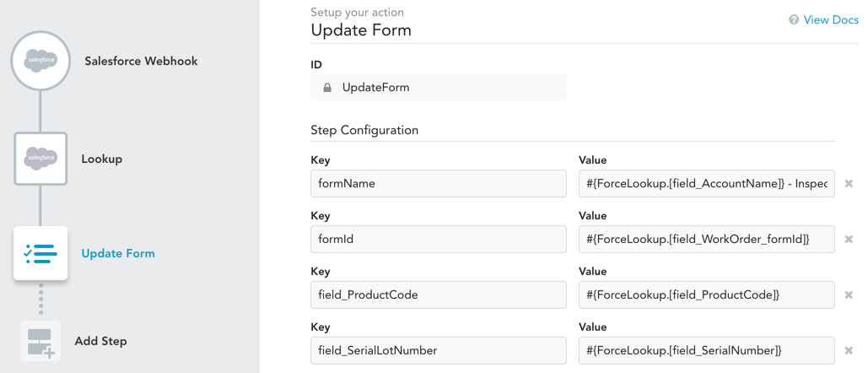Edit the field_AccountName value for formName
This screenshot has height=373, width=868.
point(706,184)
